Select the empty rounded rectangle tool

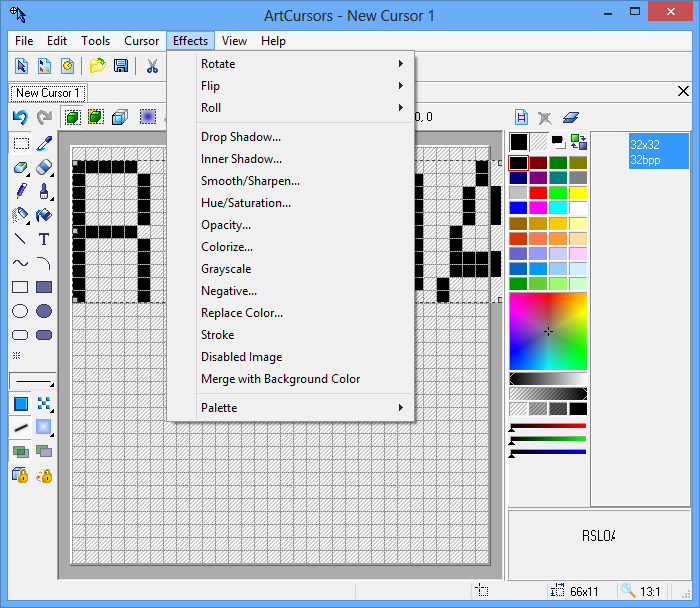(x=21, y=335)
